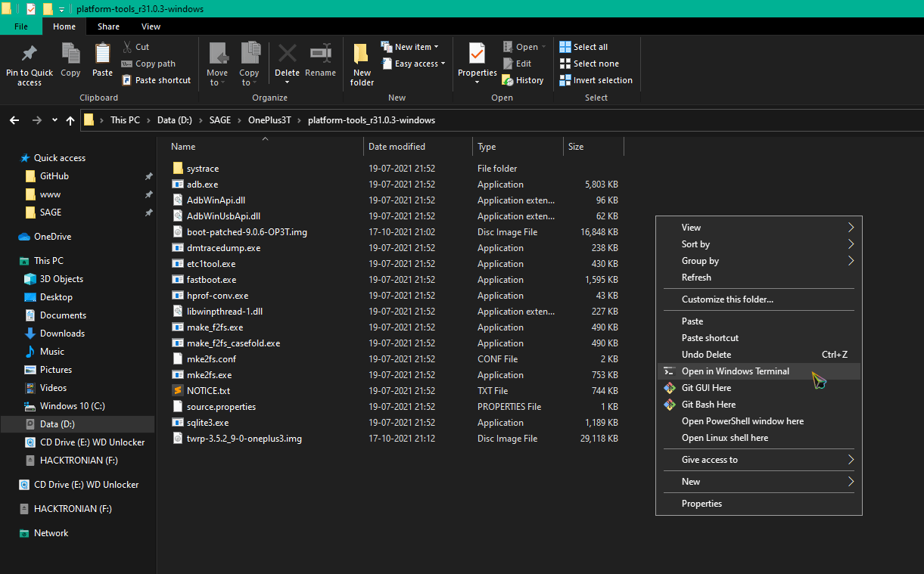The image size is (924, 574).
Task: Select the NOTICE.txt file
Action: click(x=208, y=391)
